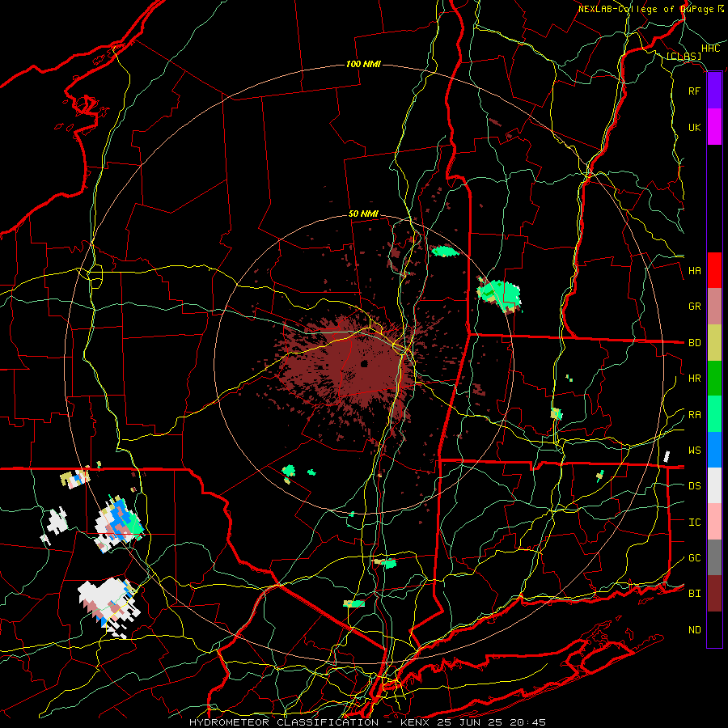Select the "BD" legend label

(x=695, y=343)
